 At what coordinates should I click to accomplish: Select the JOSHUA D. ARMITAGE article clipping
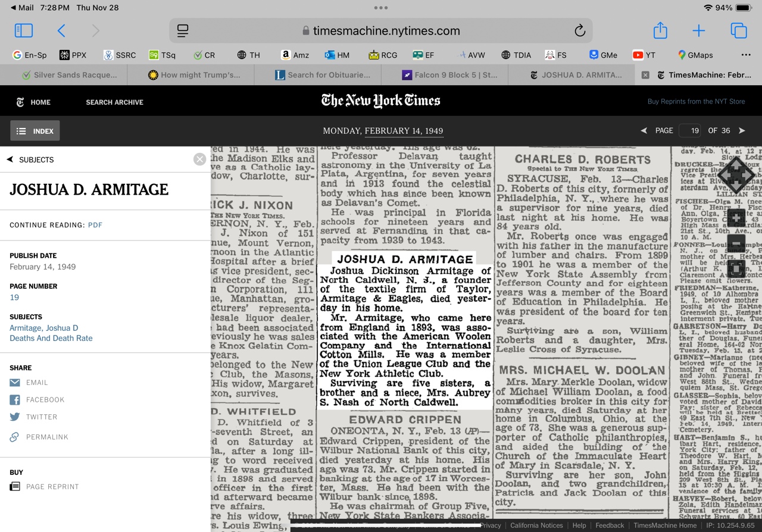point(405,329)
